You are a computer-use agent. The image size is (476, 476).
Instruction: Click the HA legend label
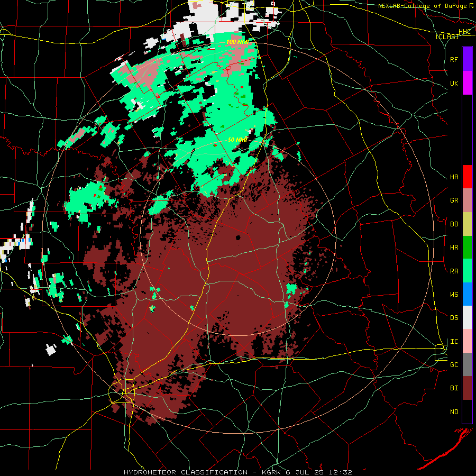[x=454, y=177]
